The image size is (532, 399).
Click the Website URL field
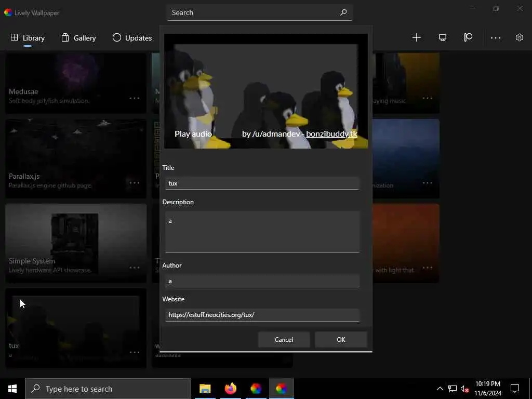point(262,315)
